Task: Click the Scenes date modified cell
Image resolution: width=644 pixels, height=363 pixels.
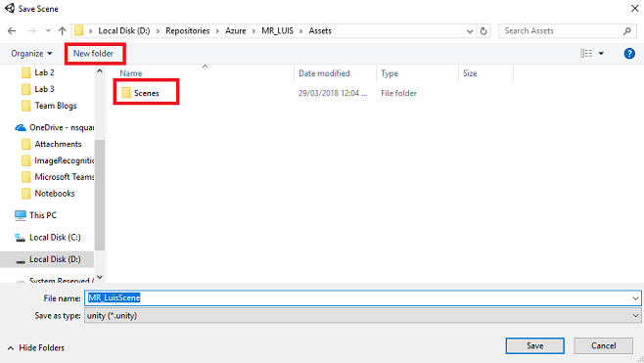Action: (333, 93)
